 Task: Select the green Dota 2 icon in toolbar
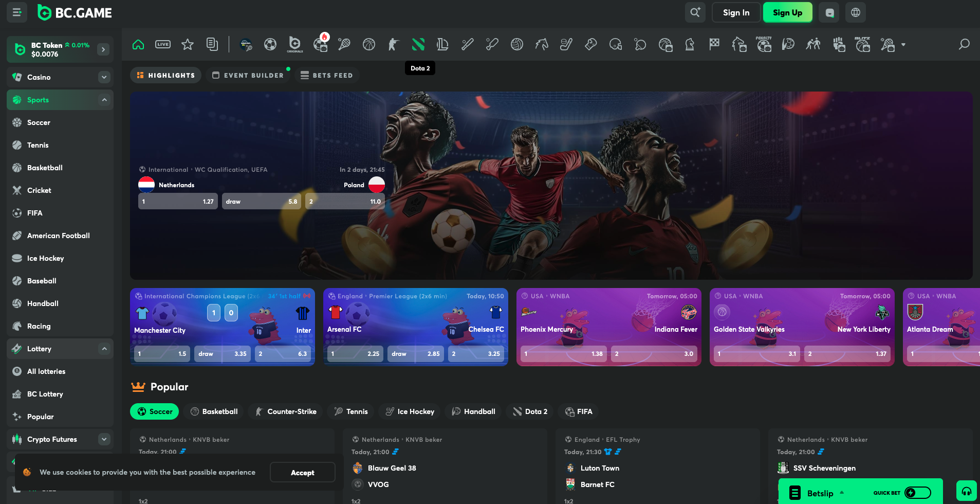point(418,44)
